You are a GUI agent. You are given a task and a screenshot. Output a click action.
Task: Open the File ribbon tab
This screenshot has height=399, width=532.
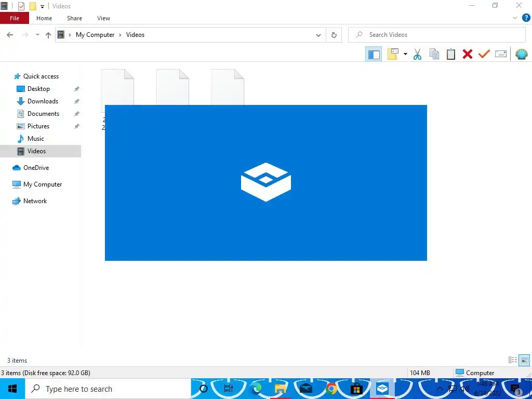point(15,18)
